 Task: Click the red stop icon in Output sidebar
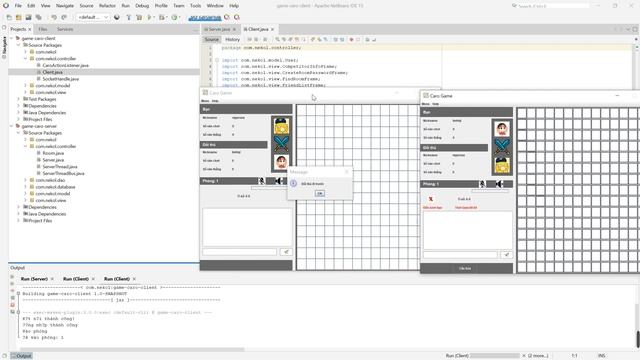pos(12,304)
